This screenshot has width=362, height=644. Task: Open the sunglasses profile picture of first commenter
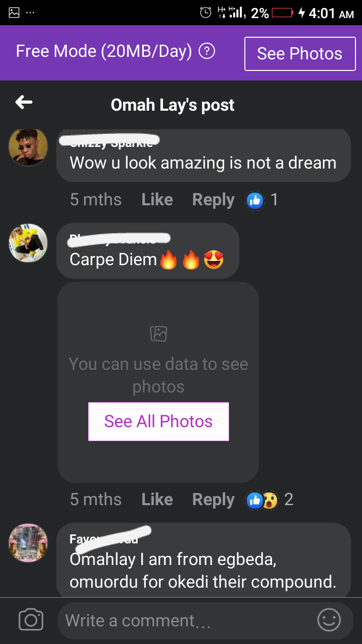pos(28,146)
